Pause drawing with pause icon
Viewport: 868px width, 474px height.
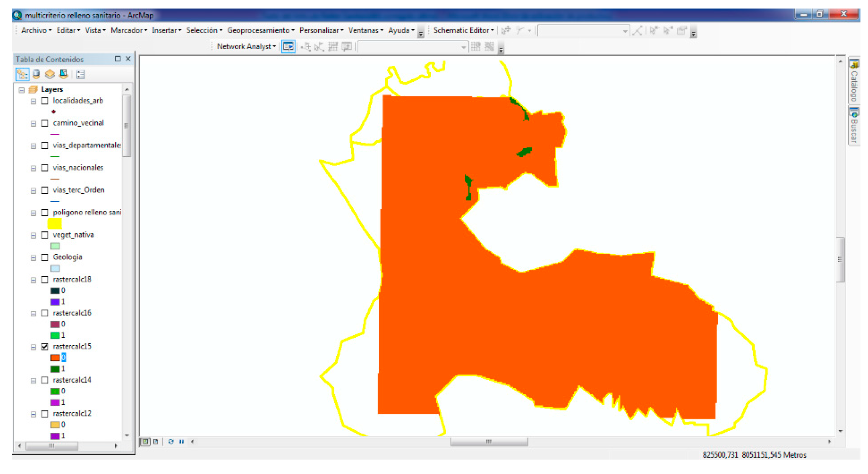pyautogui.click(x=182, y=441)
